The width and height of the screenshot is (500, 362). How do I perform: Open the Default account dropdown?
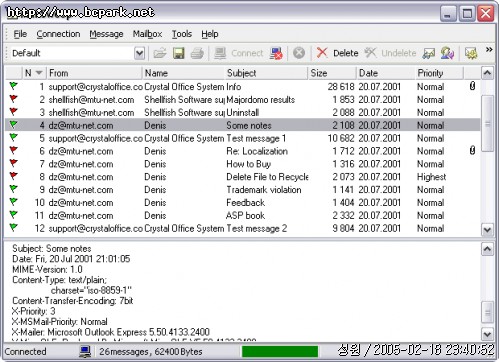click(139, 53)
